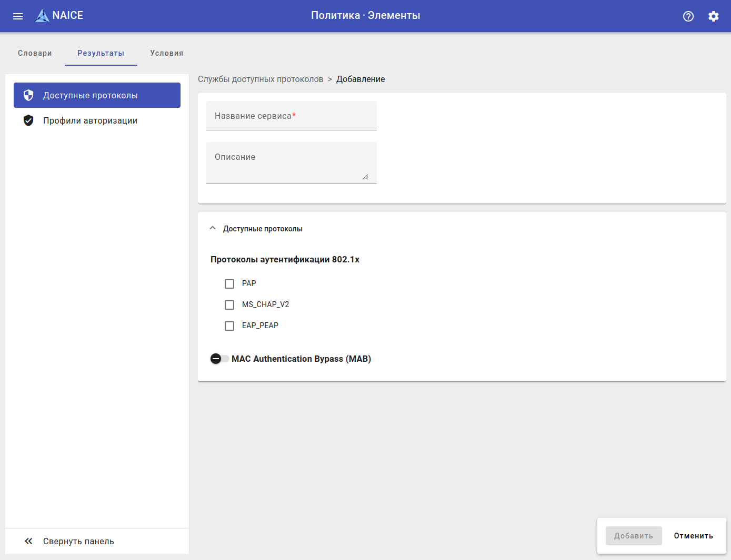Click into the Описание text area
Image resolution: width=731 pixels, height=560 pixels.
(291, 163)
